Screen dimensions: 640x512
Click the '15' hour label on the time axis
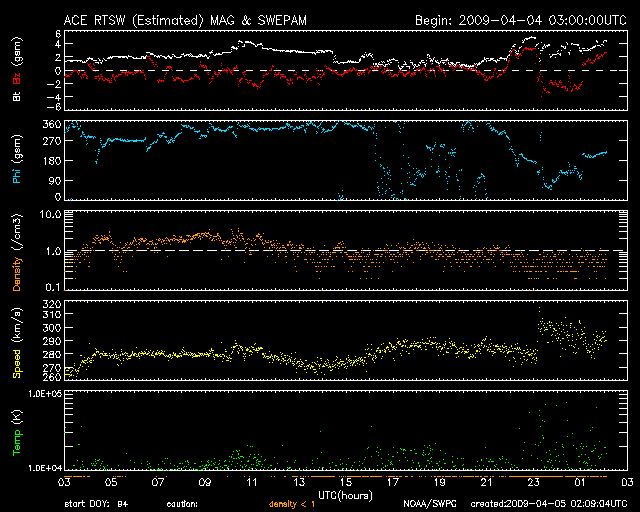[x=346, y=482]
